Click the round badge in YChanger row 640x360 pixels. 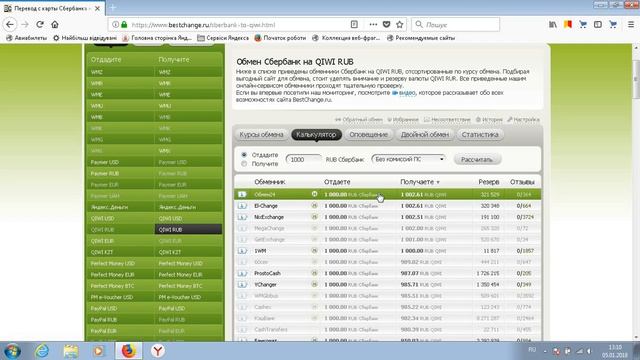coord(314,284)
